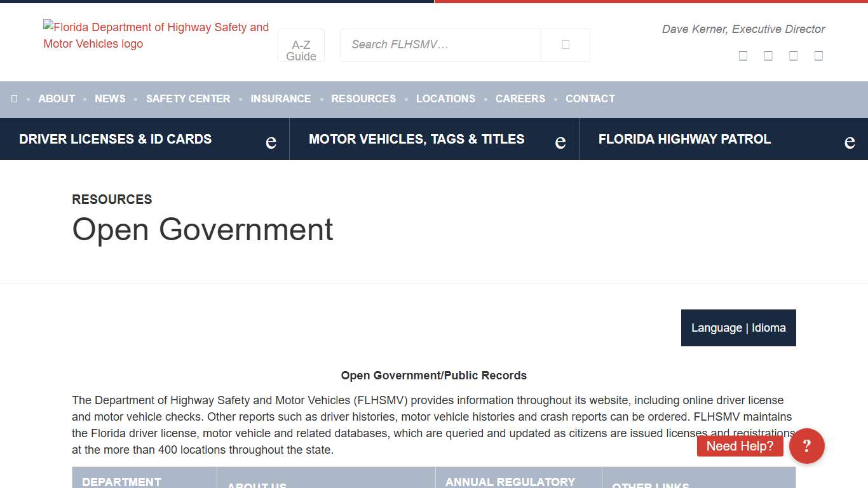
Task: Open the RESOURCES menu
Action: 363,99
